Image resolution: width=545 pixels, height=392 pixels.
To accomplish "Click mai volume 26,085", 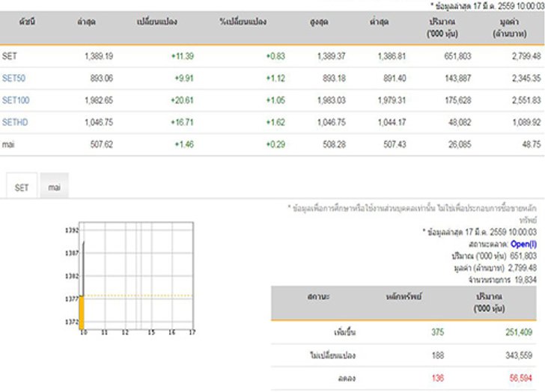I will pyautogui.click(x=460, y=144).
